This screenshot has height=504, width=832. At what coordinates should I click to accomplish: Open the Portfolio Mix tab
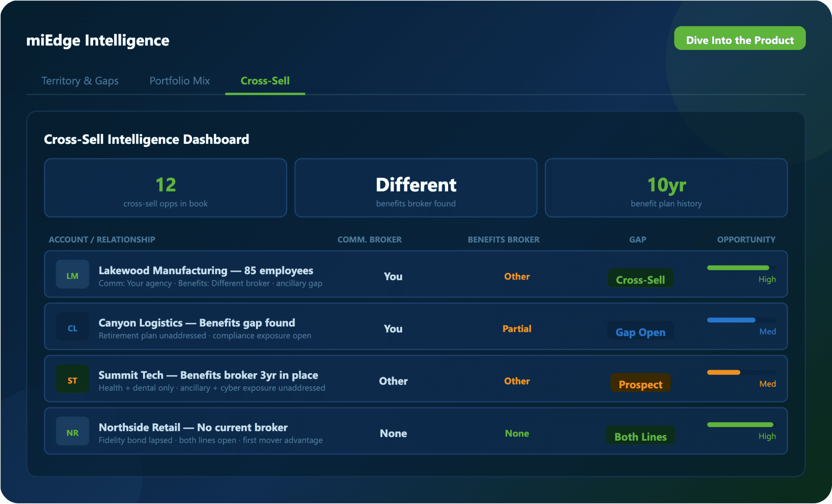(180, 81)
